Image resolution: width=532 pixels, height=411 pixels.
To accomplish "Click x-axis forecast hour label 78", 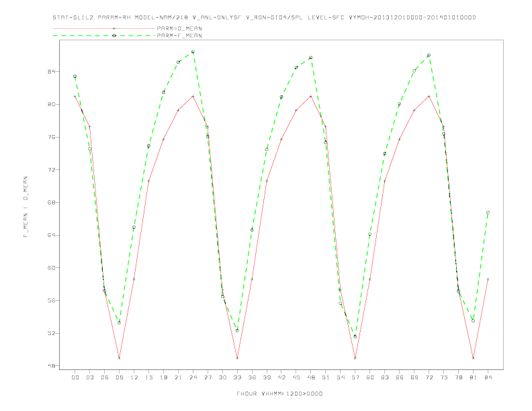I will tap(458, 377).
